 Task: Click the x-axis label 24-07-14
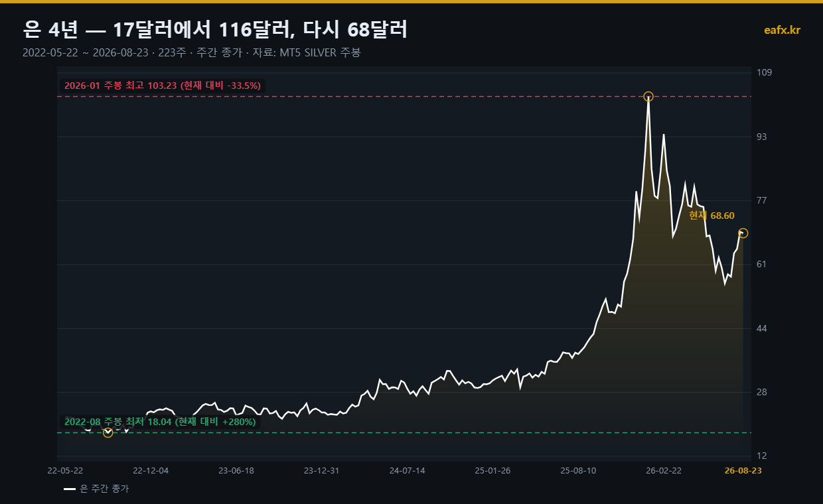coord(407,470)
